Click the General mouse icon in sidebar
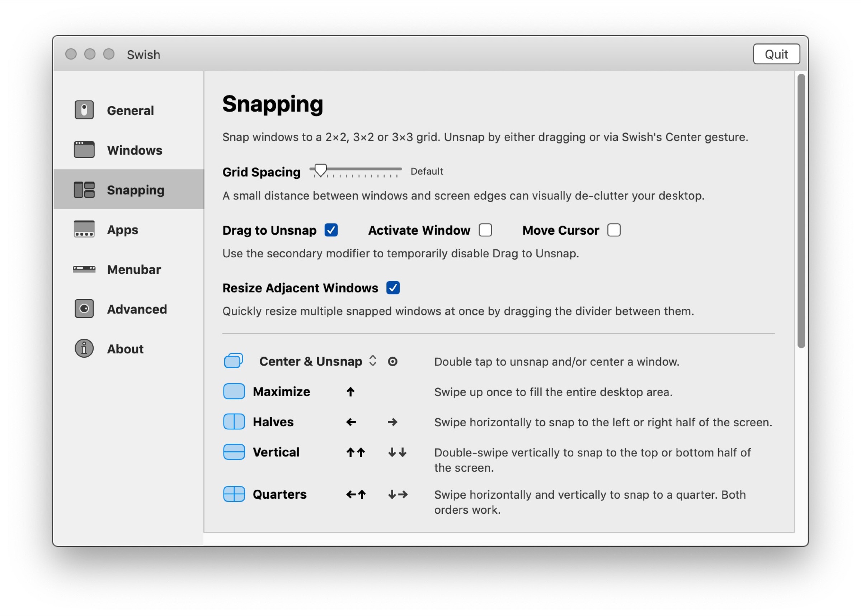Image resolution: width=861 pixels, height=616 pixels. pos(84,110)
